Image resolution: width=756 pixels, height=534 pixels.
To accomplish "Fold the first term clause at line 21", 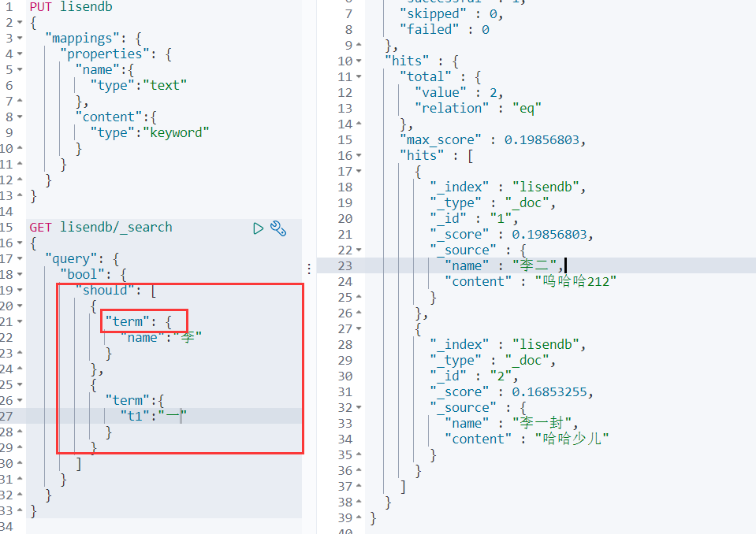I will (x=20, y=321).
